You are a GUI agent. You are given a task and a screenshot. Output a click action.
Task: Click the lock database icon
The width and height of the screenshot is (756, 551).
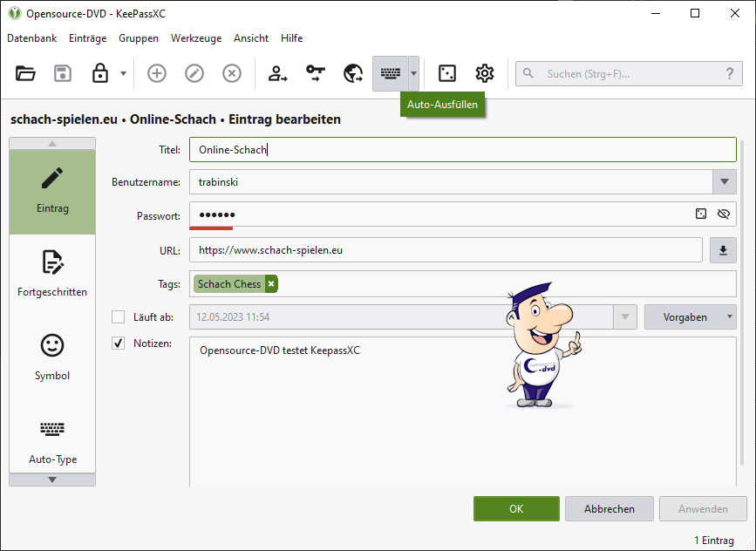[100, 74]
